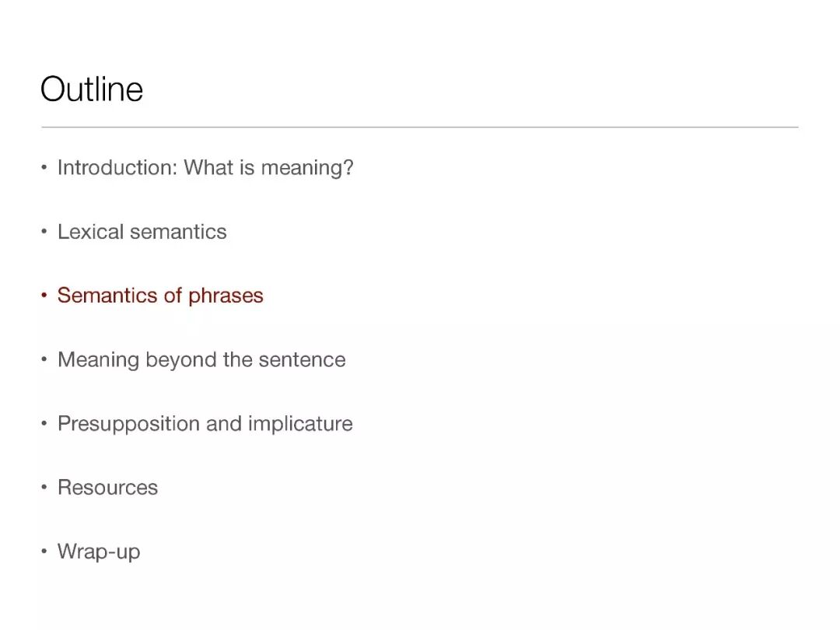Image resolution: width=840 pixels, height=630 pixels.
Task: Click the "Outline" slide title
Action: (92, 89)
